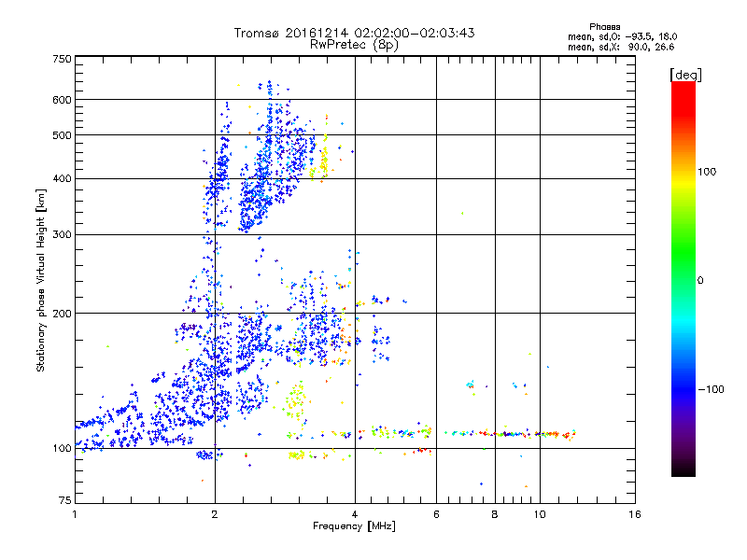Click the 'mean, sd,O: -93.5, 18.0' line
The width and height of the screenshot is (747, 560).
click(x=622, y=36)
